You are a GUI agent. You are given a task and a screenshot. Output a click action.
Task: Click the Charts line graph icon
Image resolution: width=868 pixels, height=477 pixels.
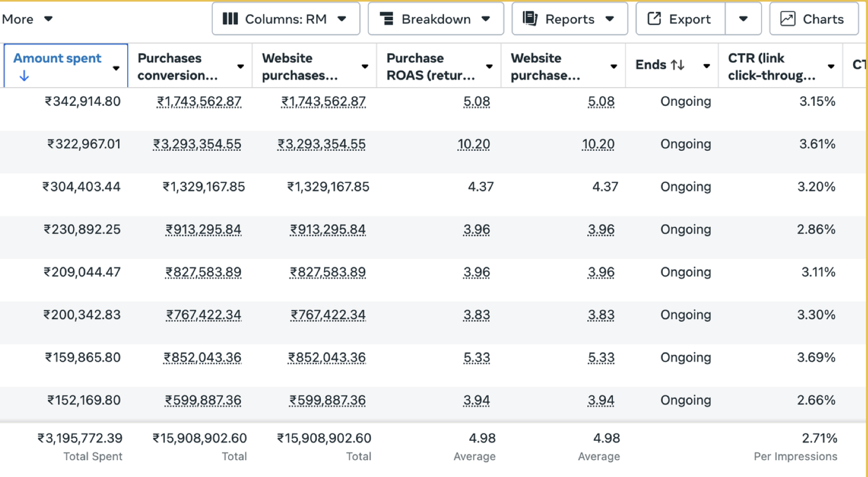click(x=788, y=19)
